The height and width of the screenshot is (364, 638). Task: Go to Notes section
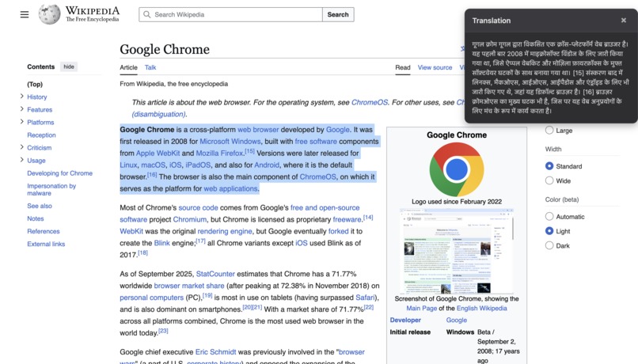pos(36,218)
